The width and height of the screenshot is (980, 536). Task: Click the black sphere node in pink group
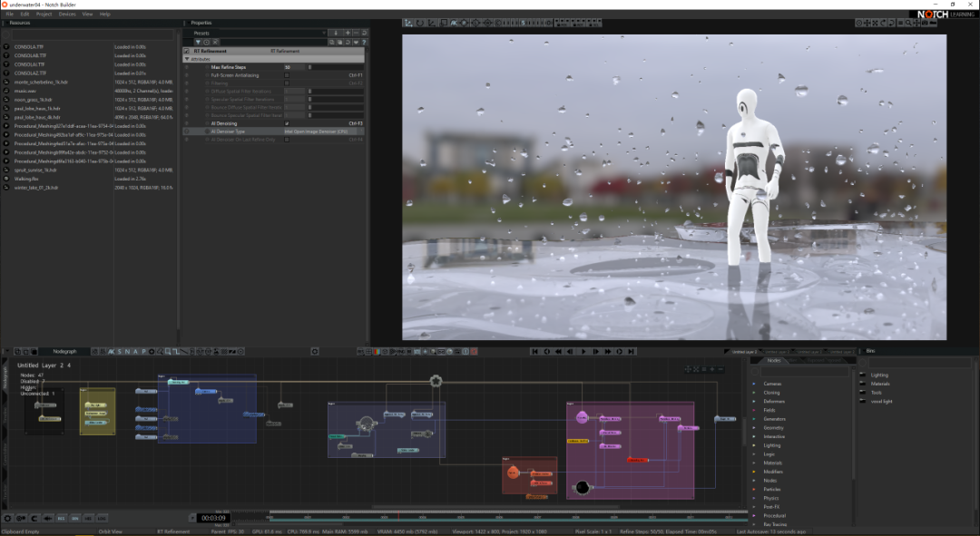[582, 487]
